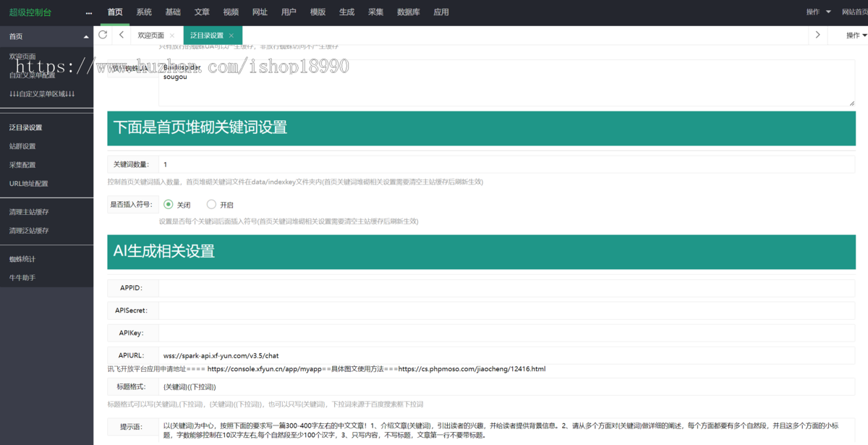The height and width of the screenshot is (445, 868).
Task: Open 站群设置 in sidebar
Action: point(22,146)
